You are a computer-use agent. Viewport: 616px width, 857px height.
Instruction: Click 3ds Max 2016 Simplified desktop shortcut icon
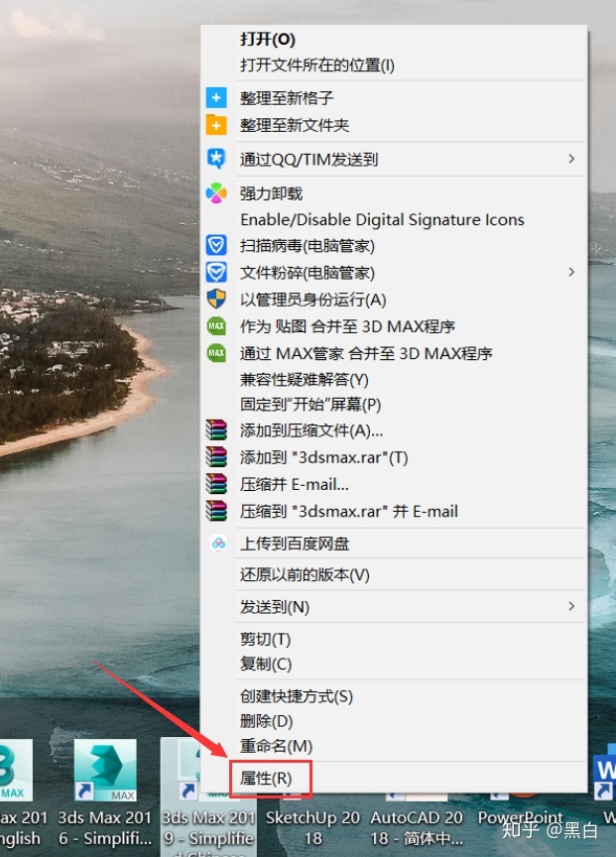tap(105, 771)
